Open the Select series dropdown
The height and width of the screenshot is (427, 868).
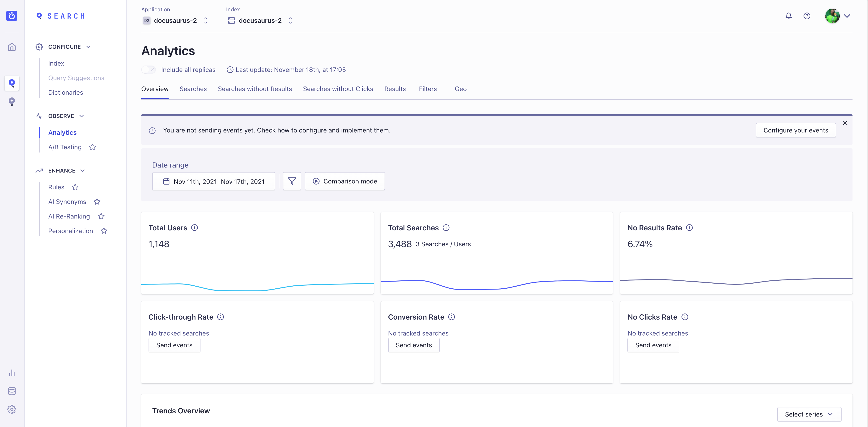pyautogui.click(x=809, y=414)
